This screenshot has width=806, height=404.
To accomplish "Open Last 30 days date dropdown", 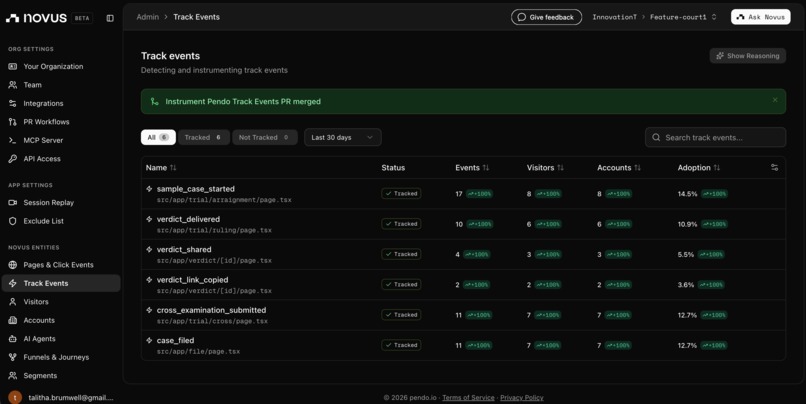I will [342, 137].
